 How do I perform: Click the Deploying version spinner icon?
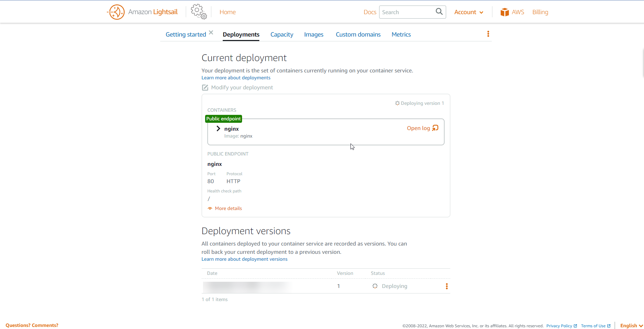click(x=397, y=103)
